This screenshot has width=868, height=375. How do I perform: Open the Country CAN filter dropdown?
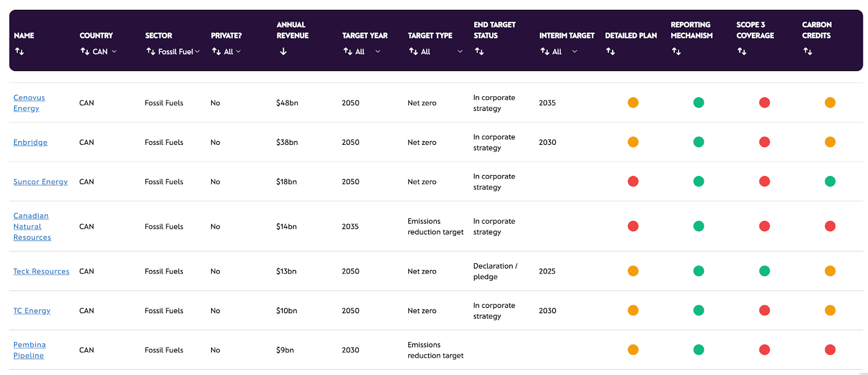tap(105, 52)
